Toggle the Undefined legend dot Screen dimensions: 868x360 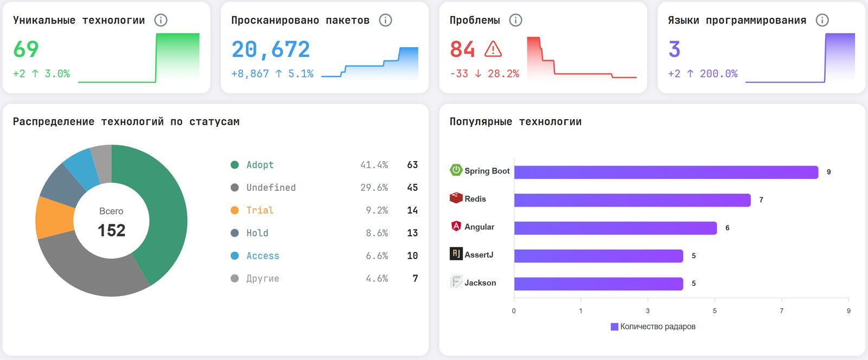pyautogui.click(x=235, y=188)
